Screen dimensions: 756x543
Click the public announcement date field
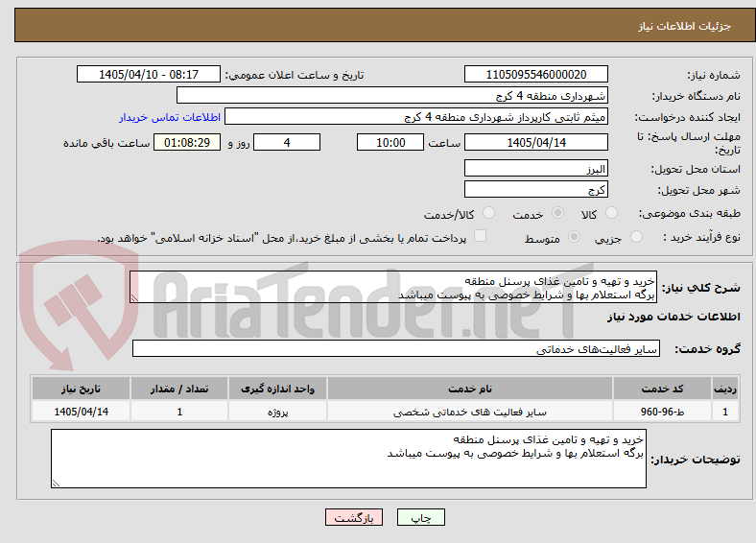coord(149,74)
